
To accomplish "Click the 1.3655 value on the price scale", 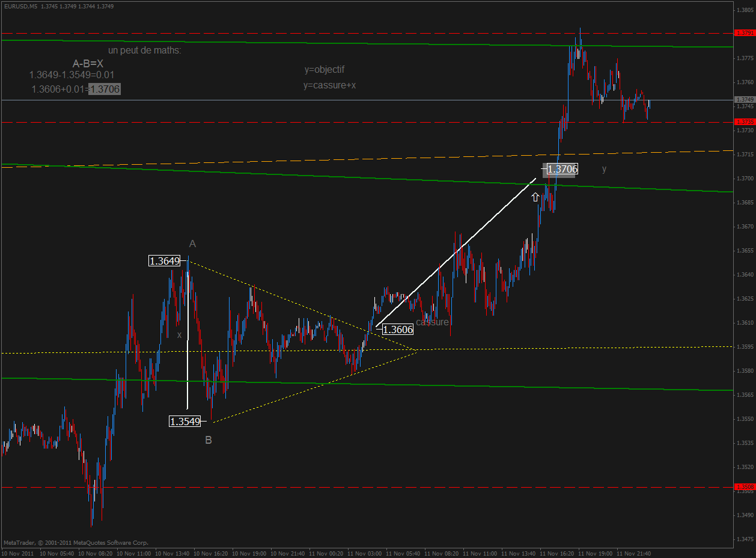I will (x=745, y=251).
